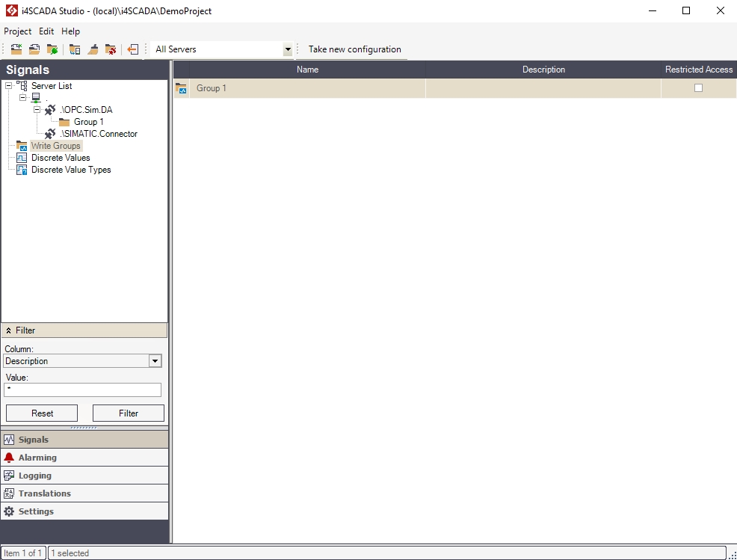Select Write Groups in the tree
The width and height of the screenshot is (737, 560).
click(56, 145)
